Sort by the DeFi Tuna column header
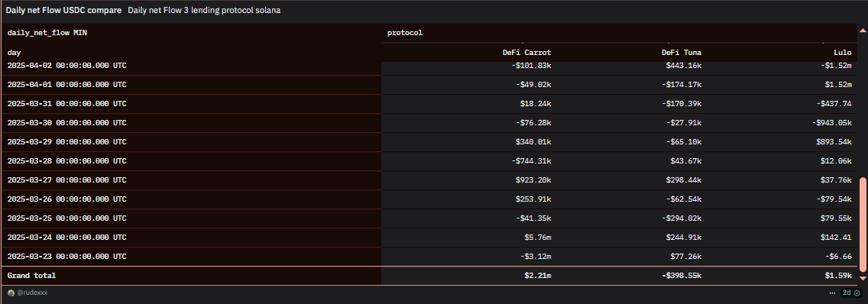Image resolution: width=868 pixels, height=304 pixels. 682,52
